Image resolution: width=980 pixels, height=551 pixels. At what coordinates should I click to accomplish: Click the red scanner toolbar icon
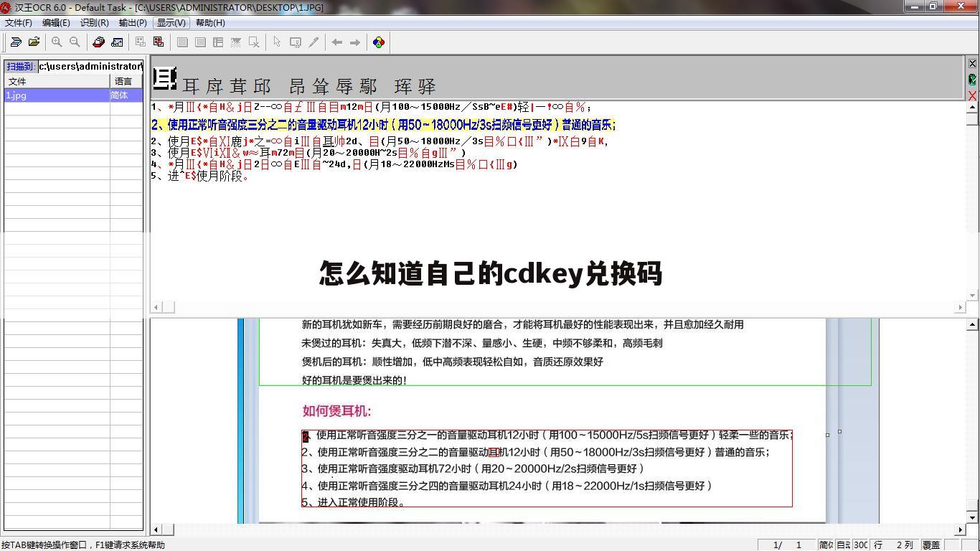[99, 42]
